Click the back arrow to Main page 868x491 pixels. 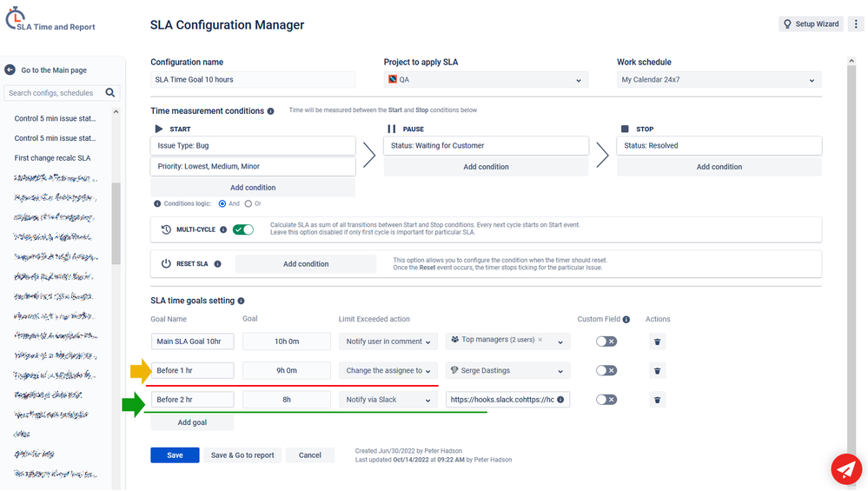10,70
